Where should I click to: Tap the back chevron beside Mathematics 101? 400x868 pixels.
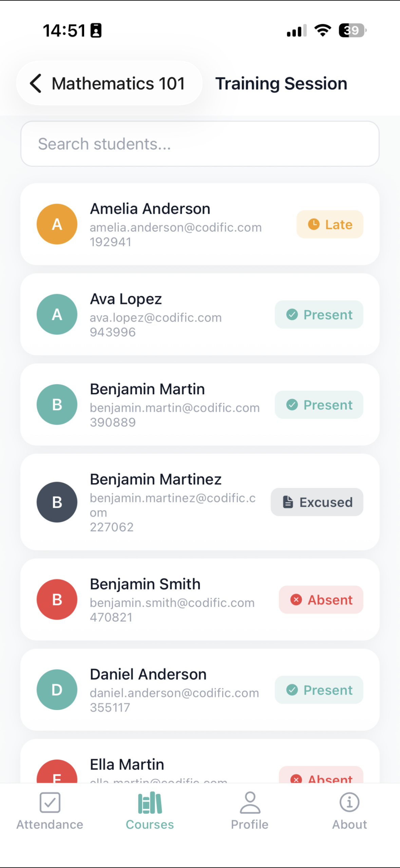coord(36,83)
